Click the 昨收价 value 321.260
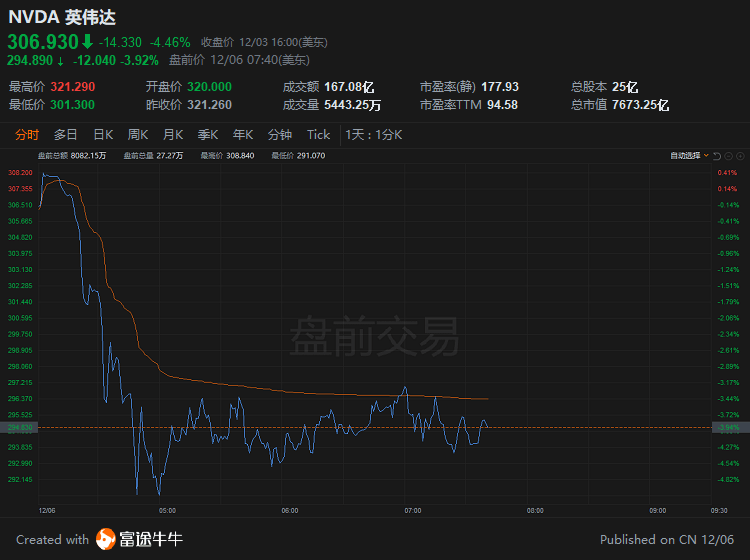The width and height of the screenshot is (750, 560). pyautogui.click(x=210, y=104)
